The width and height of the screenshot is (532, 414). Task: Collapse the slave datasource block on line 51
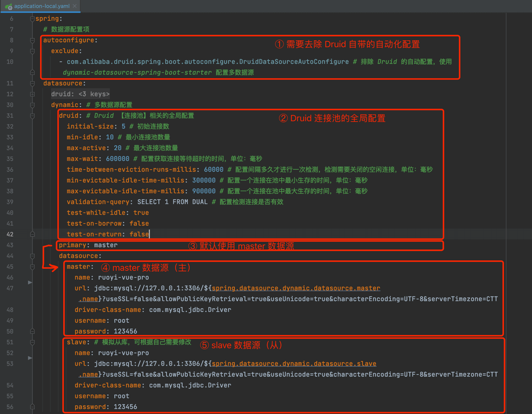click(32, 342)
